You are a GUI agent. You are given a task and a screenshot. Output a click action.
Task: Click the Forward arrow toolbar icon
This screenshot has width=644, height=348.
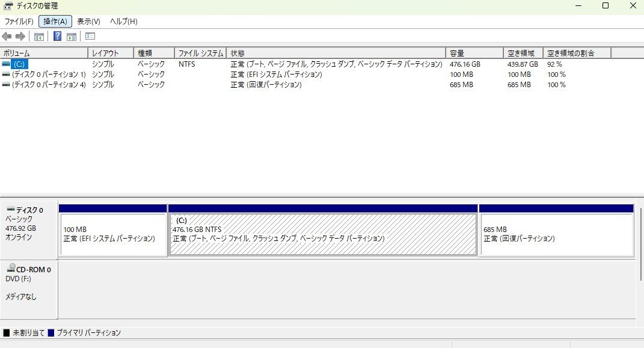click(20, 37)
